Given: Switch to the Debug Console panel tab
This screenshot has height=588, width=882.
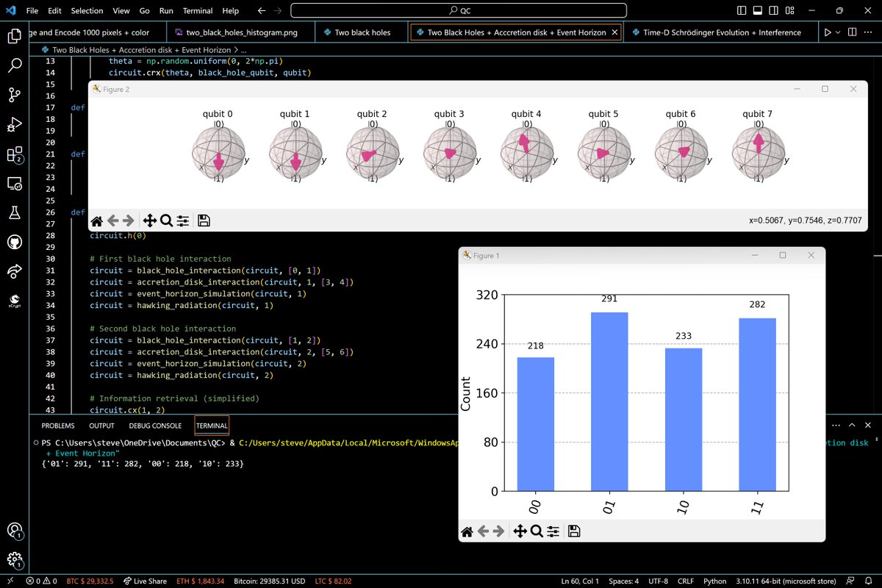Looking at the screenshot, I should point(155,426).
